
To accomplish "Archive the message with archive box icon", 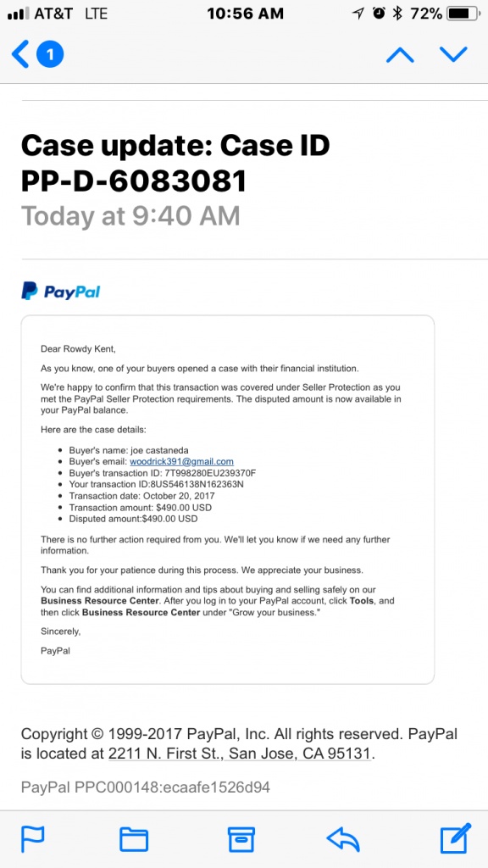I will pyautogui.click(x=241, y=839).
